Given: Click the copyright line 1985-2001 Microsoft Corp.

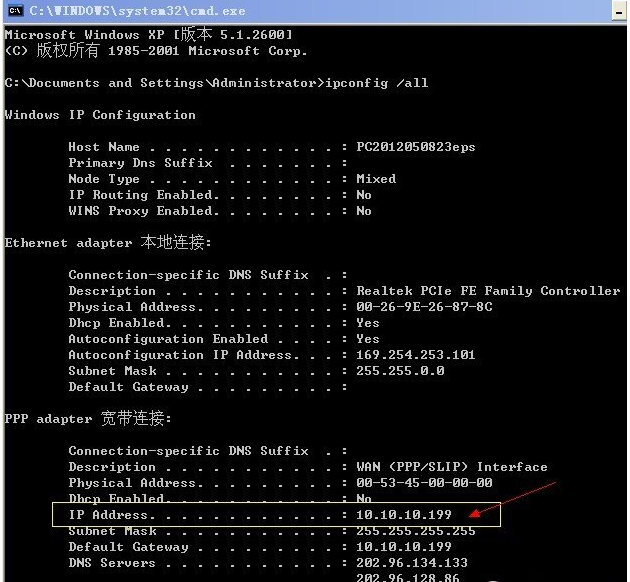Looking at the screenshot, I should tap(156, 51).
